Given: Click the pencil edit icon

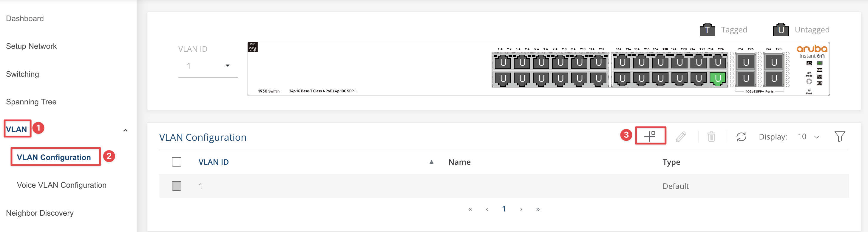Looking at the screenshot, I should [x=681, y=137].
